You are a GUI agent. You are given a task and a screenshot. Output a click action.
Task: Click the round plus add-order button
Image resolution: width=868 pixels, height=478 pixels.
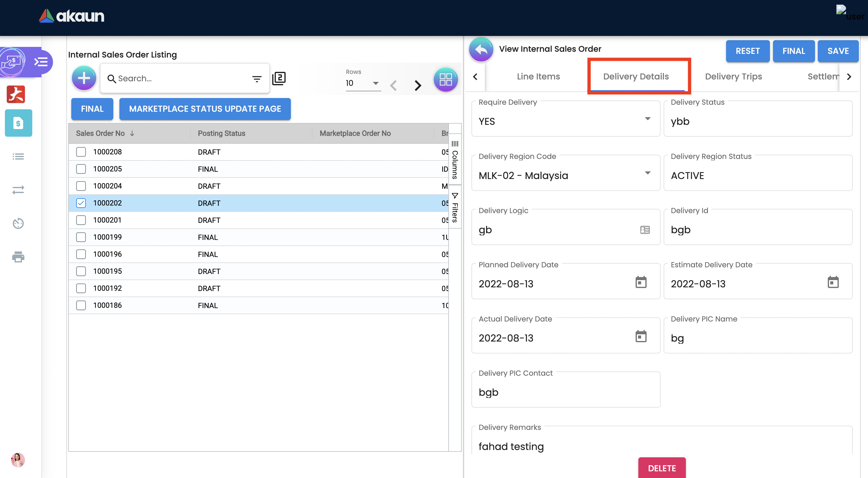click(x=84, y=78)
